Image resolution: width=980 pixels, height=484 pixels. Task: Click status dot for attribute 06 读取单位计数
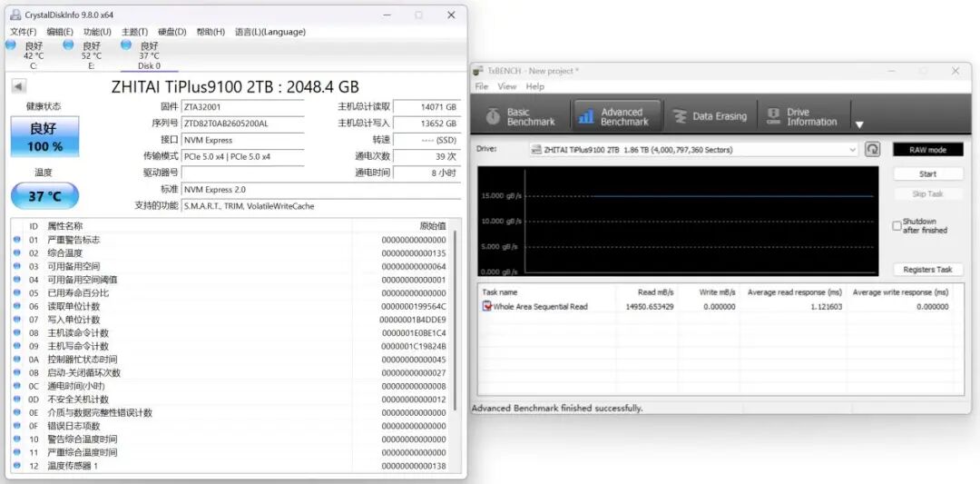17,306
